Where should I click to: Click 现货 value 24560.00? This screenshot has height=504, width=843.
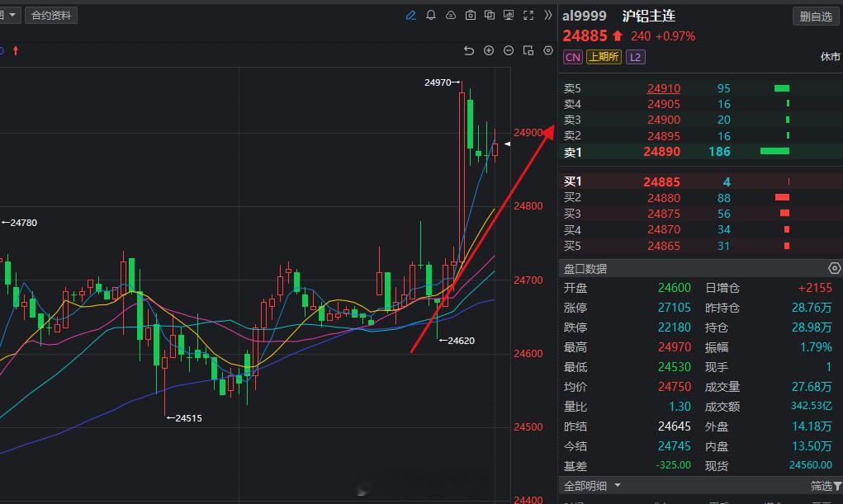(811, 464)
